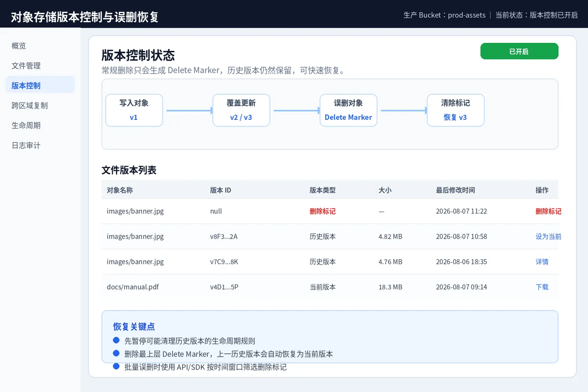Screen dimensions: 588x392
Task: Click the 版本 ID column header
Action: tap(220, 190)
